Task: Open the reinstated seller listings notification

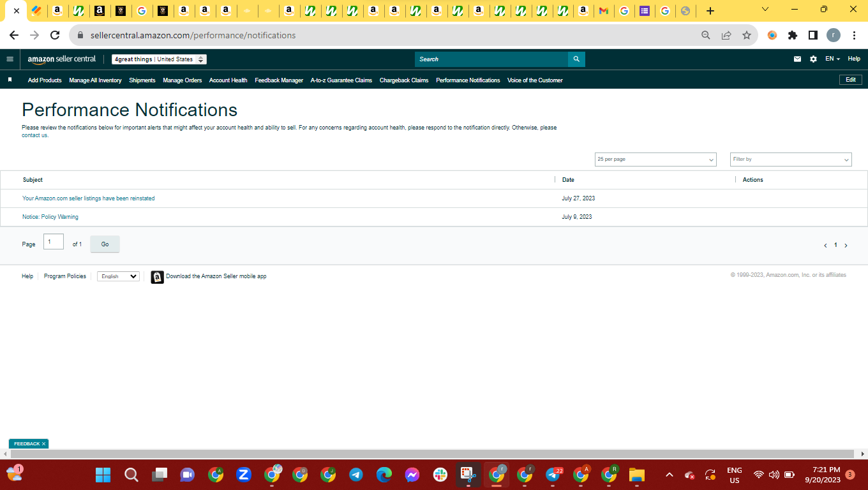Action: click(x=89, y=198)
